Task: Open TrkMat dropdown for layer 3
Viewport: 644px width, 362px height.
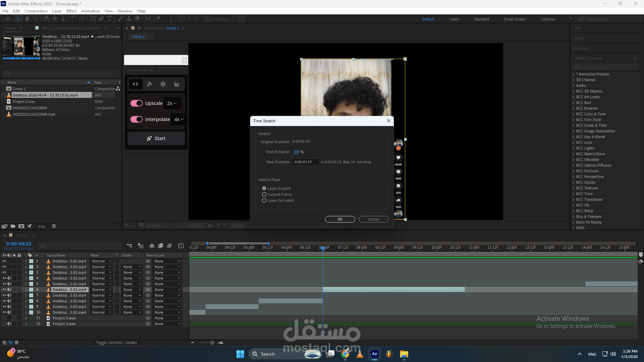Action: 132,273
